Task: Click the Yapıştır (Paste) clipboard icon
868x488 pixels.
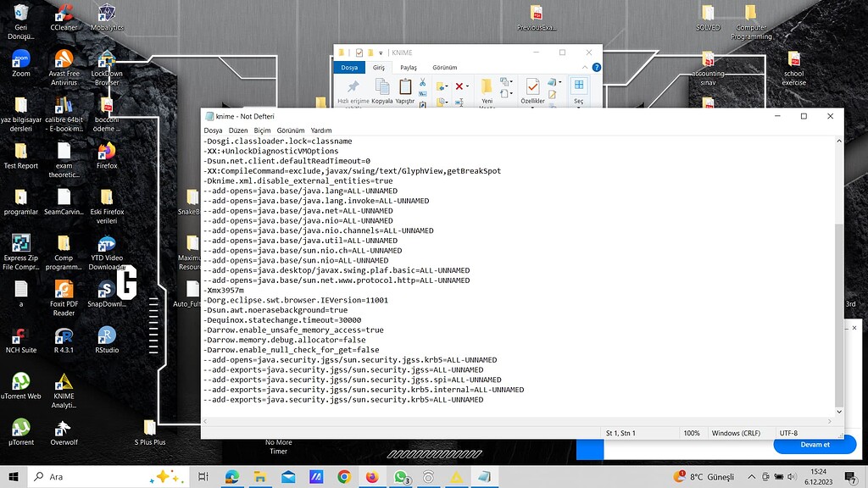Action: click(405, 86)
